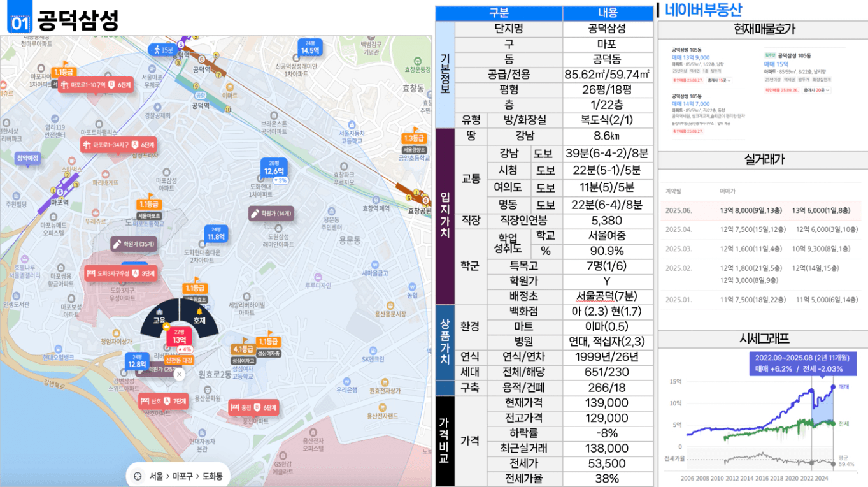The width and height of the screenshot is (868, 487).
Task: Open the 학원가 (35개) academy marker
Action: point(134,243)
